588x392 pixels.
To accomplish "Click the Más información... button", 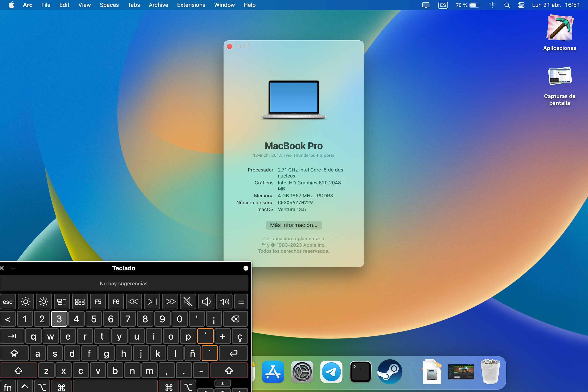I will [294, 225].
